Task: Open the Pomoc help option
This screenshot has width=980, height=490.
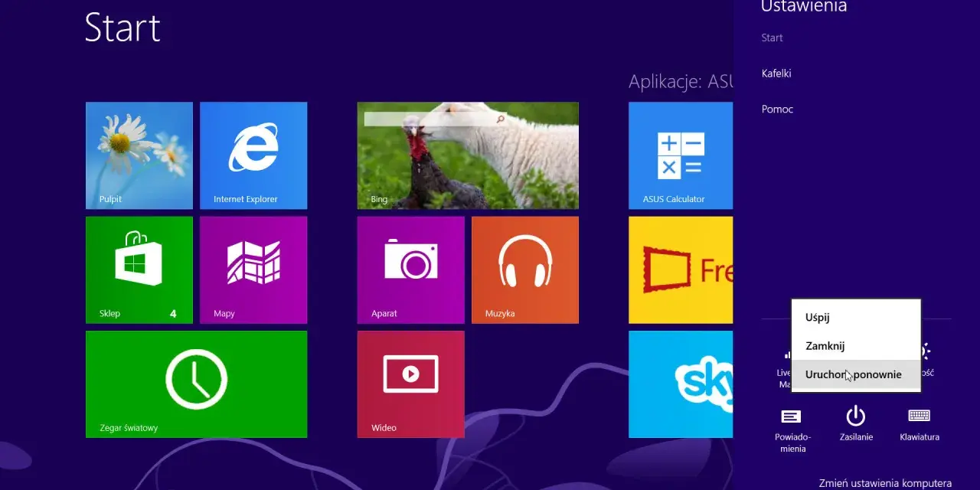Action: point(777,109)
